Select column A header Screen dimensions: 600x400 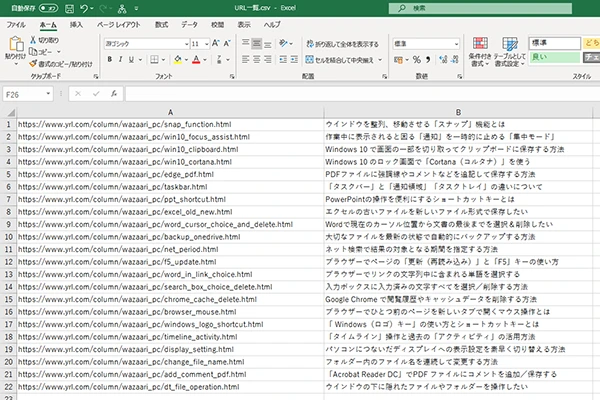pyautogui.click(x=170, y=113)
